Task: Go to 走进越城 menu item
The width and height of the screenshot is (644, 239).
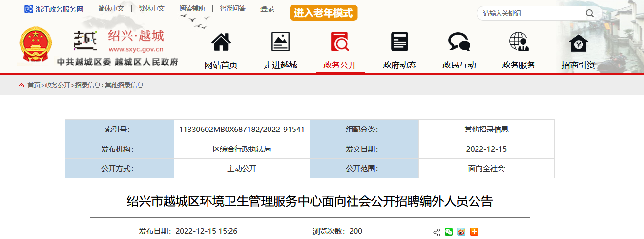Action: (281, 65)
